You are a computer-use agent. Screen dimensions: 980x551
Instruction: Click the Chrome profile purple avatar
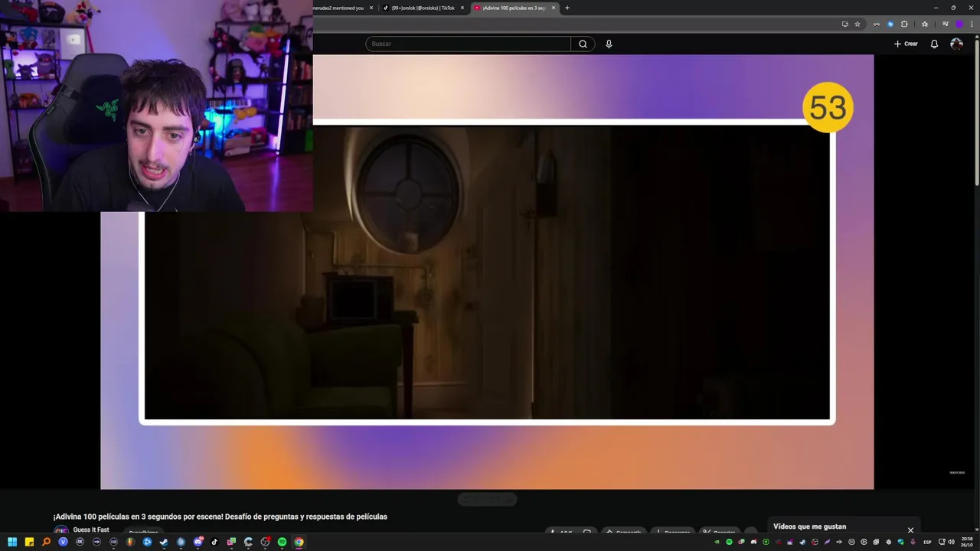959,24
